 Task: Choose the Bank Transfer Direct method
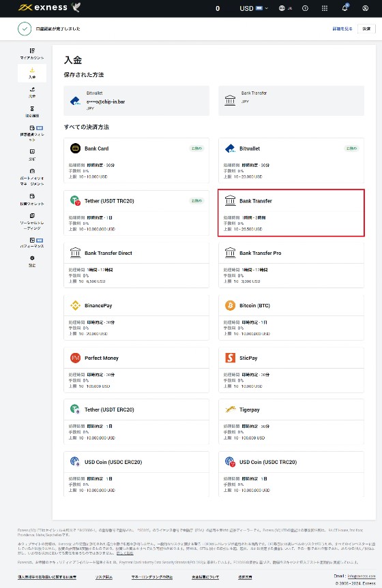pyautogui.click(x=136, y=265)
